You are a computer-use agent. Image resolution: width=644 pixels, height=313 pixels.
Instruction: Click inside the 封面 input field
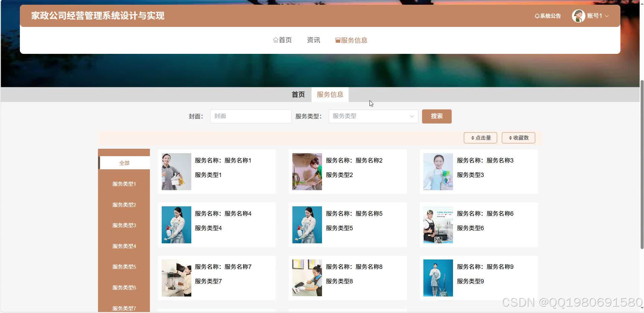point(251,116)
